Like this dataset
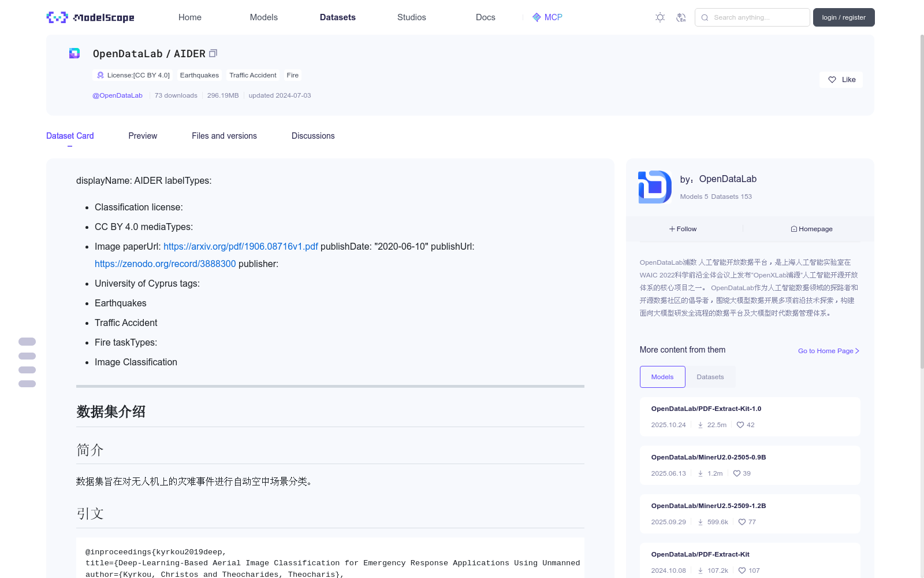 coord(841,80)
